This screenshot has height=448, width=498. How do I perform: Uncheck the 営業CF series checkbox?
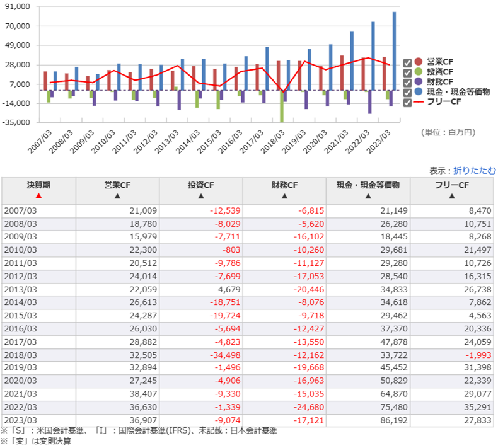tap(407, 62)
